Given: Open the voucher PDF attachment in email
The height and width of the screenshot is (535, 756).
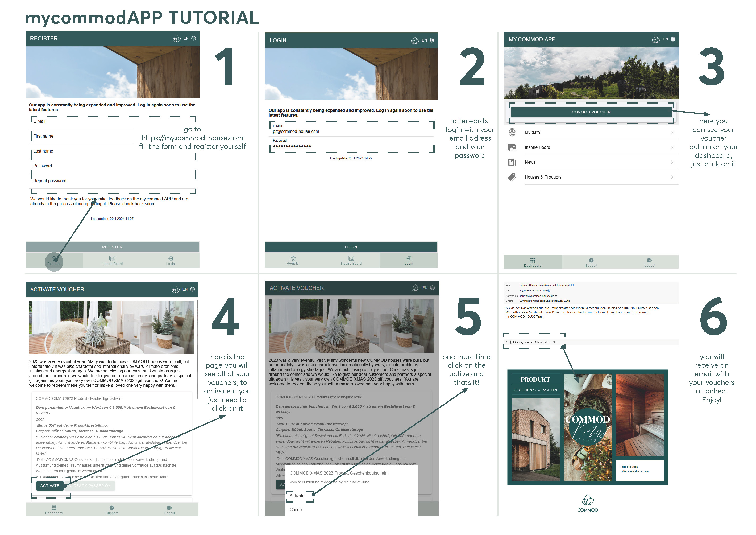Looking at the screenshot, I should [533, 342].
